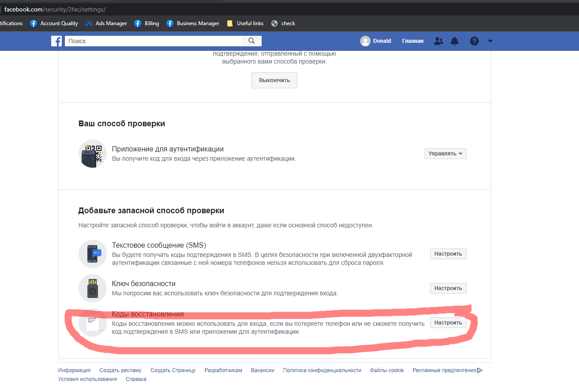Viewport: 579px width, 392px height.
Task: Open the Useful links bookmark folder
Action: click(x=245, y=23)
